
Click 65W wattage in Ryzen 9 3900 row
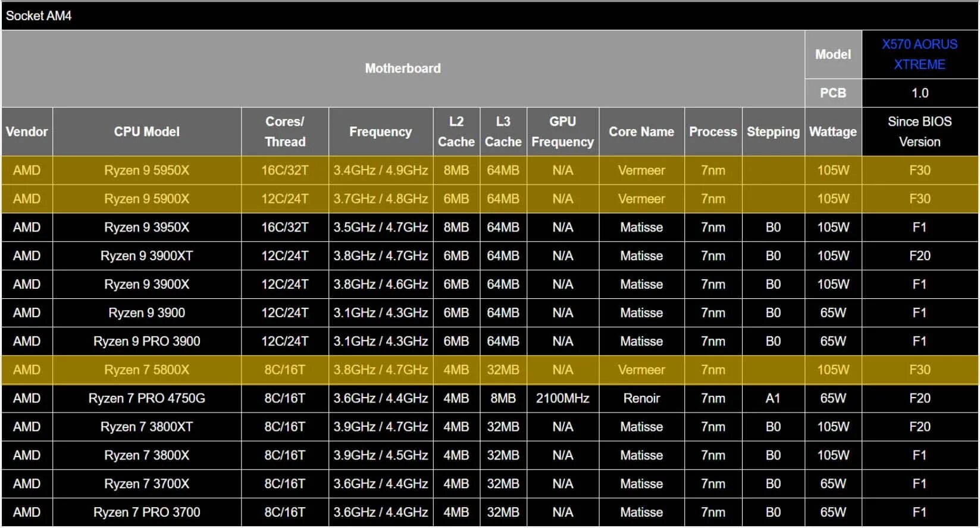pyautogui.click(x=833, y=313)
